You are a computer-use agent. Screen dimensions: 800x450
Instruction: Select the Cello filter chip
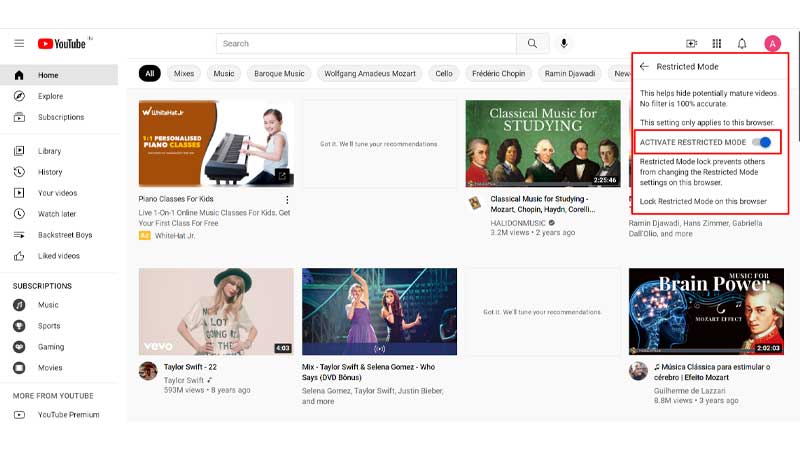444,73
